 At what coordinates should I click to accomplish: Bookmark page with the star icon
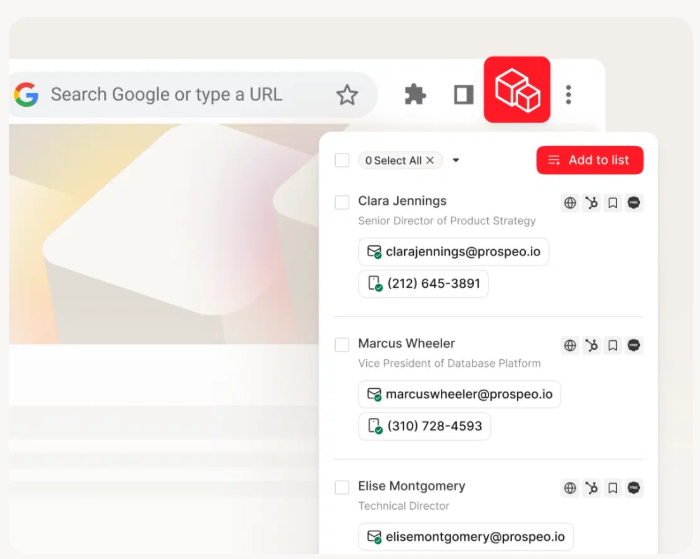pyautogui.click(x=347, y=95)
